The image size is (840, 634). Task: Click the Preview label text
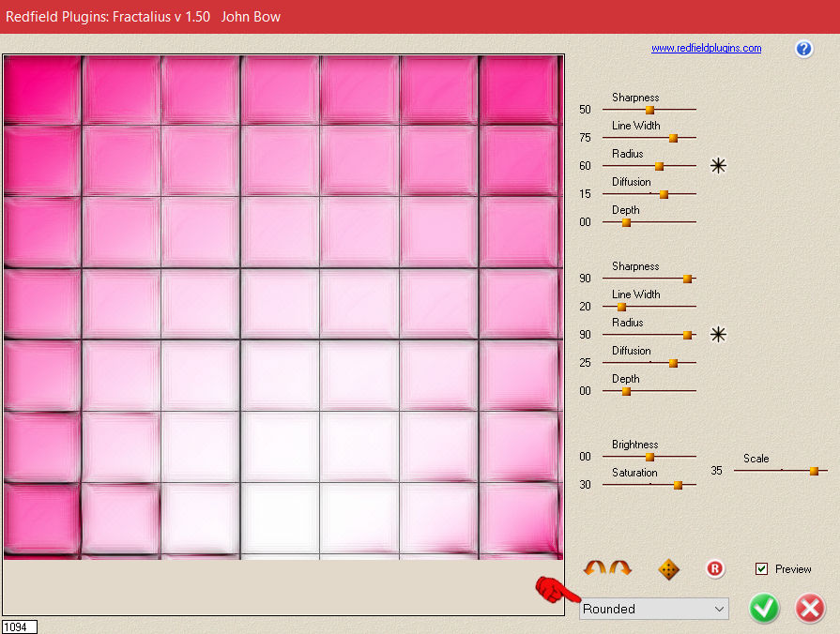793,569
